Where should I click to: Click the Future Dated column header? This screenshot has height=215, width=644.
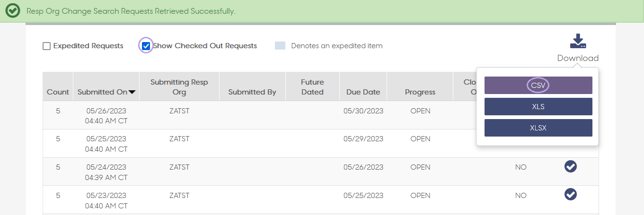pos(312,87)
